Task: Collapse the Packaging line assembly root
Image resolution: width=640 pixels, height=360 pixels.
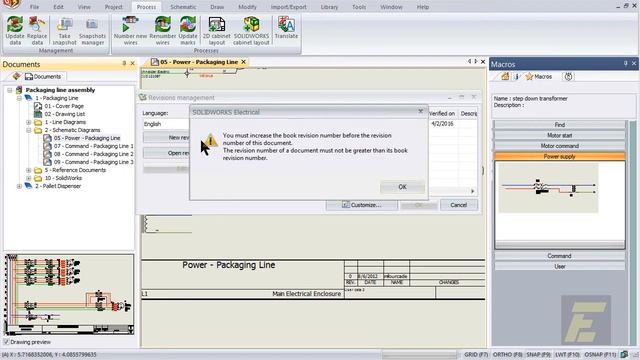Action: coord(10,90)
